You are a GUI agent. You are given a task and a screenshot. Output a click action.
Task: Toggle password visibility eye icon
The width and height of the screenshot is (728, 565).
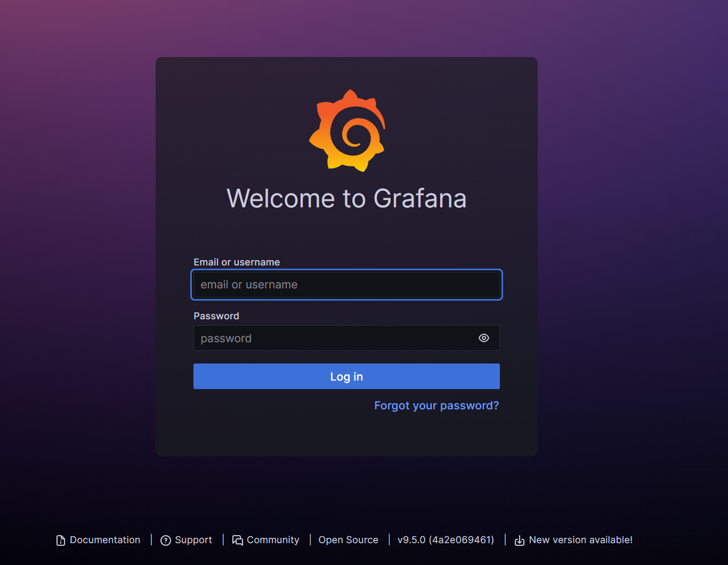pos(484,338)
